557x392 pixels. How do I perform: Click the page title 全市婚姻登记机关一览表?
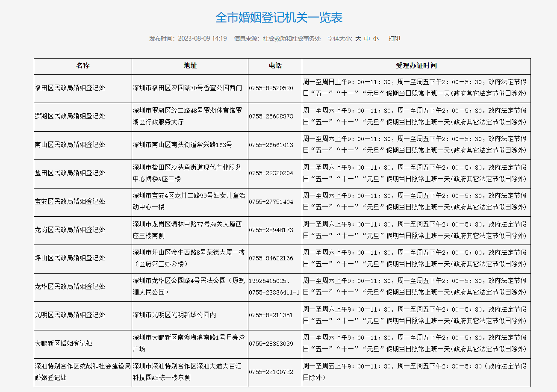(279, 18)
